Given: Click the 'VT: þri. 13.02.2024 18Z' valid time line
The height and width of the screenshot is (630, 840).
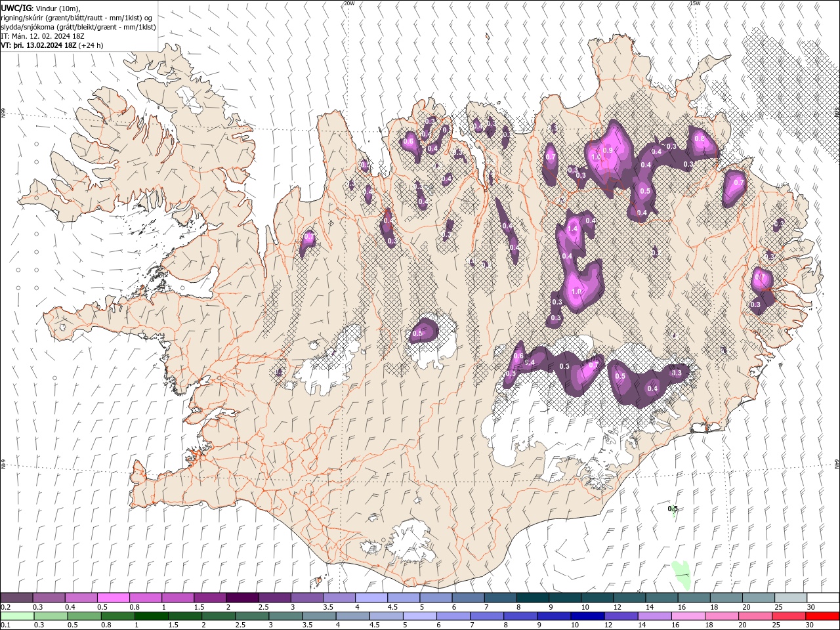Looking at the screenshot, I should 39,45.
